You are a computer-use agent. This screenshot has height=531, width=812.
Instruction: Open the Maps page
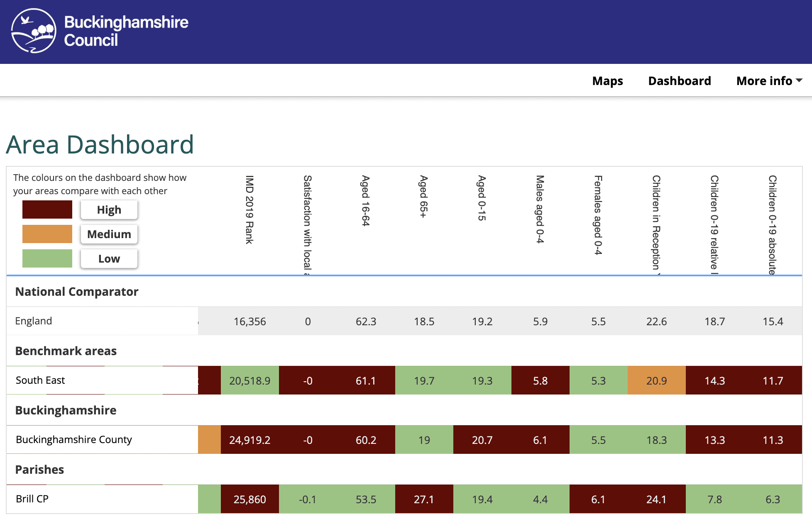pos(607,81)
